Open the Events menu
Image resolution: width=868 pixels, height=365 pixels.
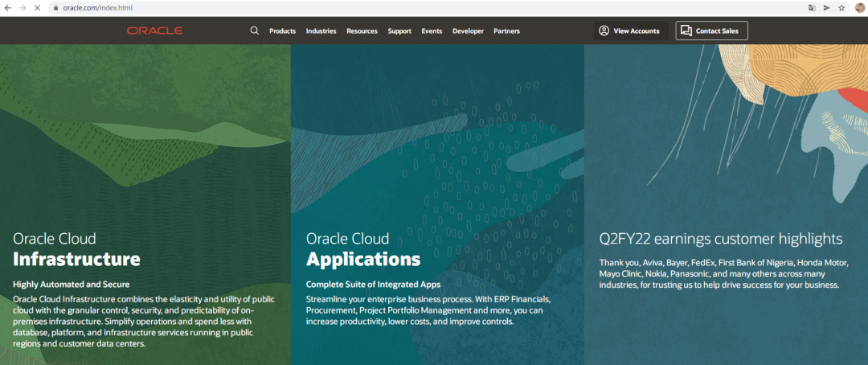432,31
